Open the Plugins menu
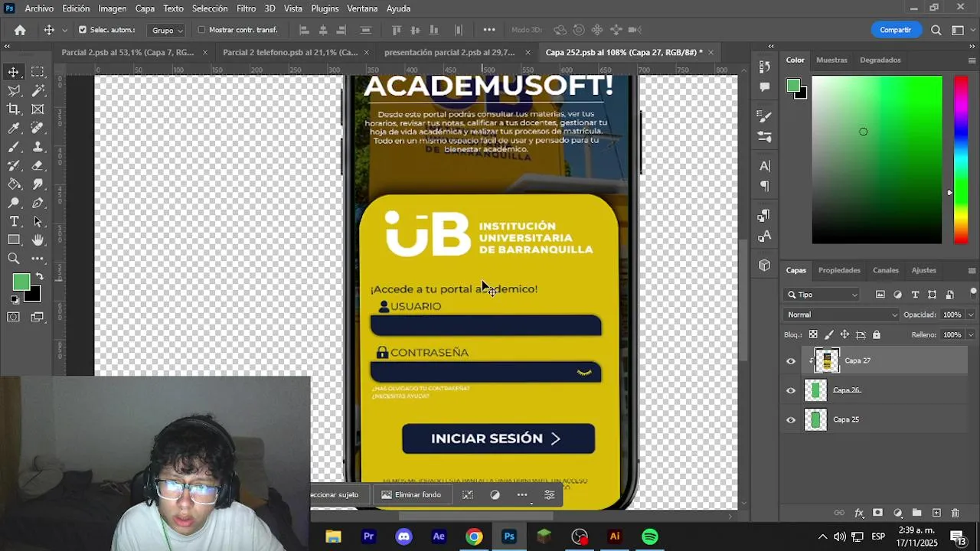The height and width of the screenshot is (551, 980). pyautogui.click(x=325, y=8)
